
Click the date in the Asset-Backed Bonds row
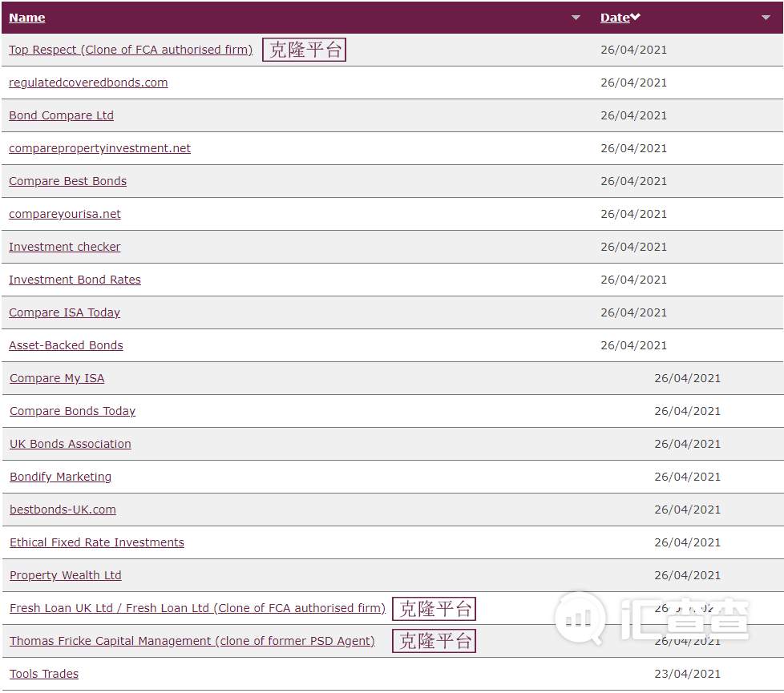633,346
